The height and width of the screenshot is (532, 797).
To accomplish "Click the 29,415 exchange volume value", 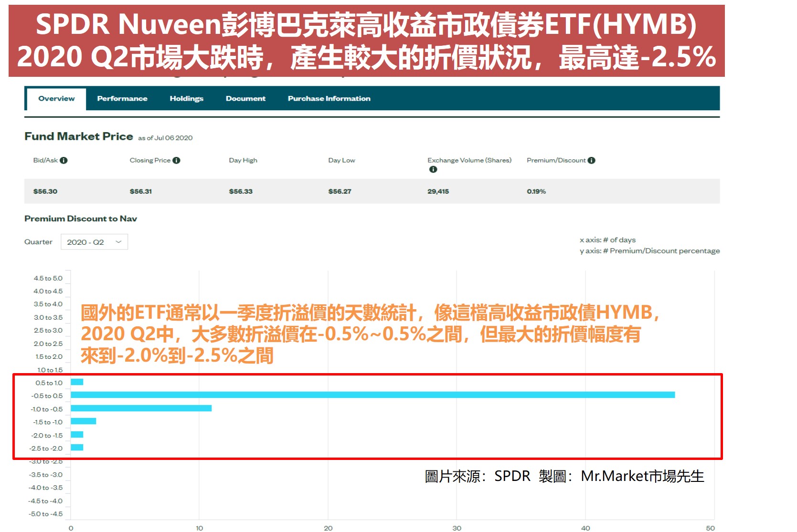I will [x=438, y=191].
